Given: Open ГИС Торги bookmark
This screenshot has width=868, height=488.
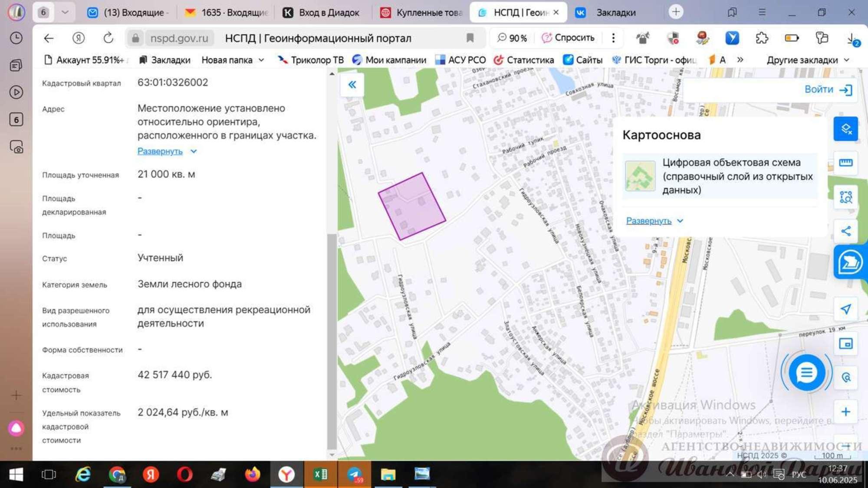Looking at the screenshot, I should [x=654, y=60].
